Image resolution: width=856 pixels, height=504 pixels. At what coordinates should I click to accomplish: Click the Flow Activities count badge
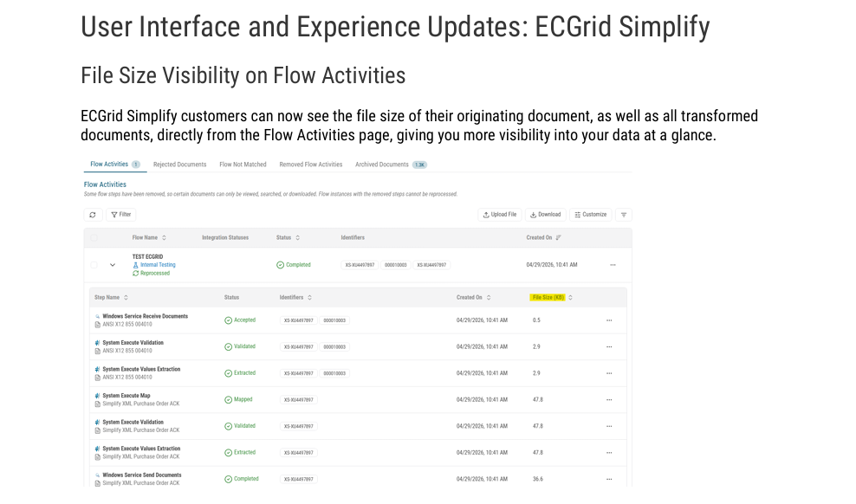135,165
